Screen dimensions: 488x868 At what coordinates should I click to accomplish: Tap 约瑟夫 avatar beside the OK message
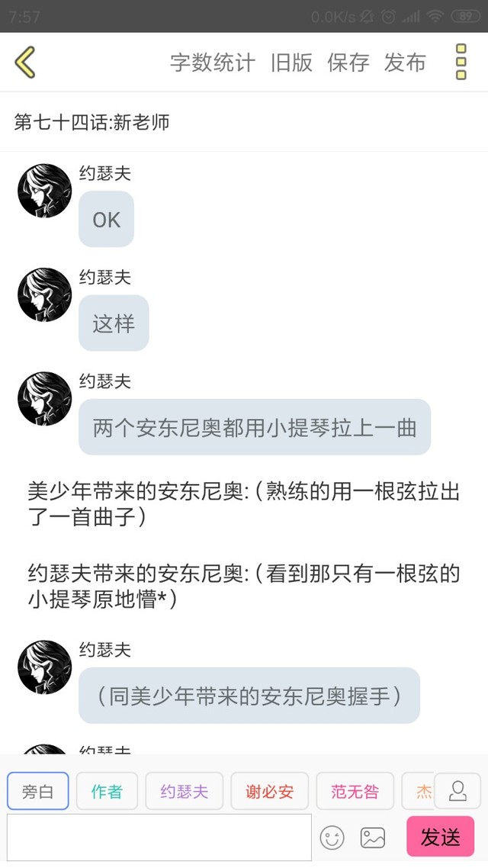44,191
